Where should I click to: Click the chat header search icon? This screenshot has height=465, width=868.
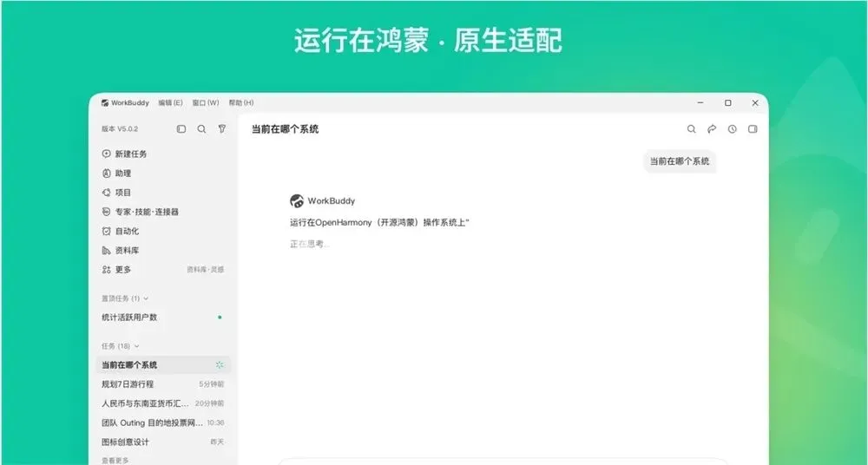pyautogui.click(x=692, y=129)
